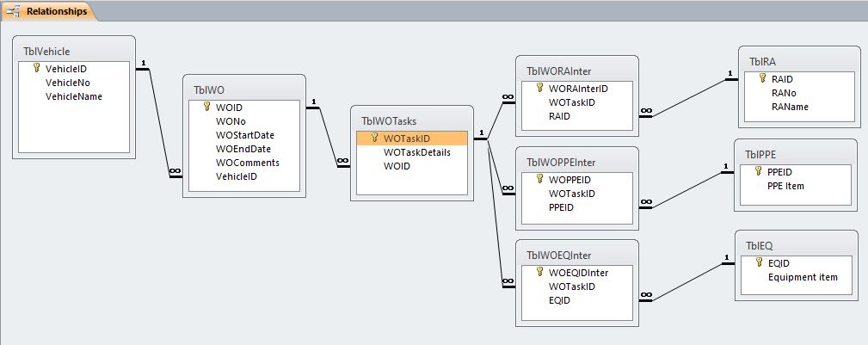Click the key icon beside VehicleID
The width and height of the screenshot is (868, 345).
(x=37, y=69)
